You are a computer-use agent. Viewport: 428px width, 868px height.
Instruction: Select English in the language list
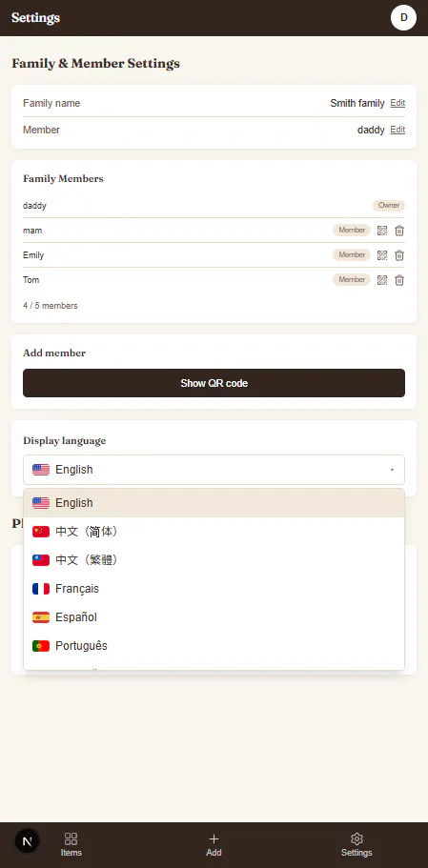pos(214,503)
